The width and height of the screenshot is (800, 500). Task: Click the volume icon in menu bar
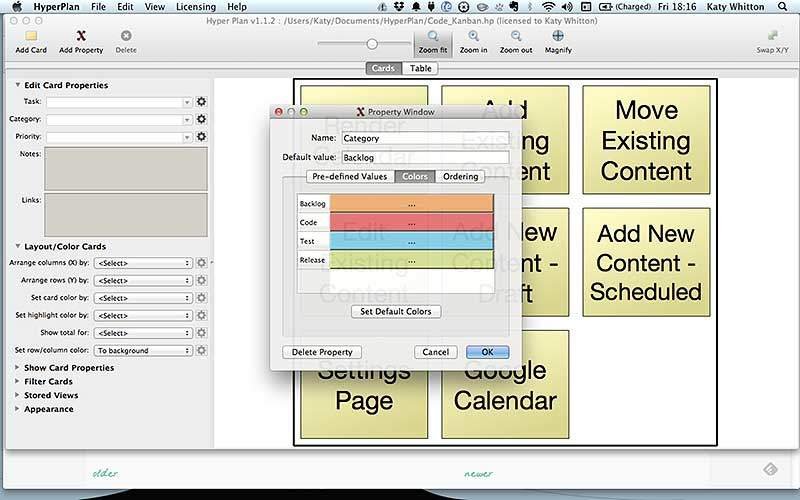[x=567, y=7]
